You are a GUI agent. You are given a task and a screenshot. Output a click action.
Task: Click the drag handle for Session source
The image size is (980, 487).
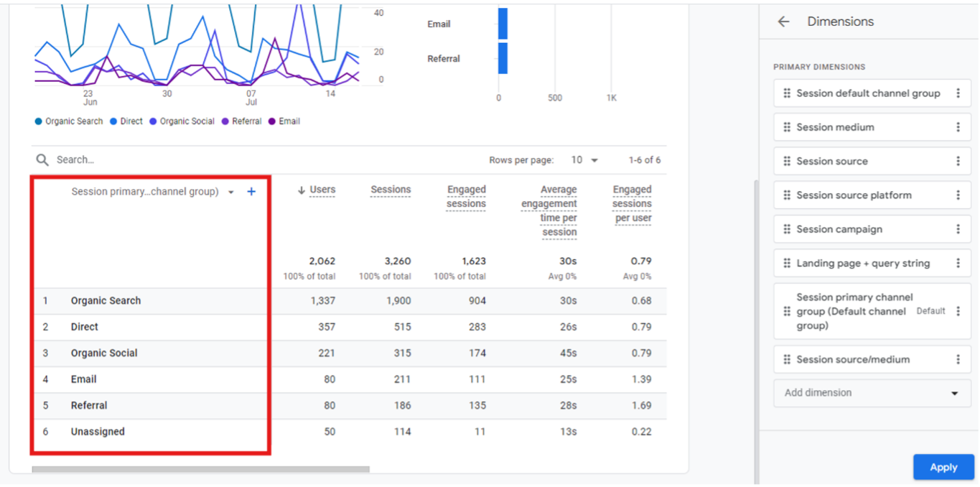coord(787,161)
